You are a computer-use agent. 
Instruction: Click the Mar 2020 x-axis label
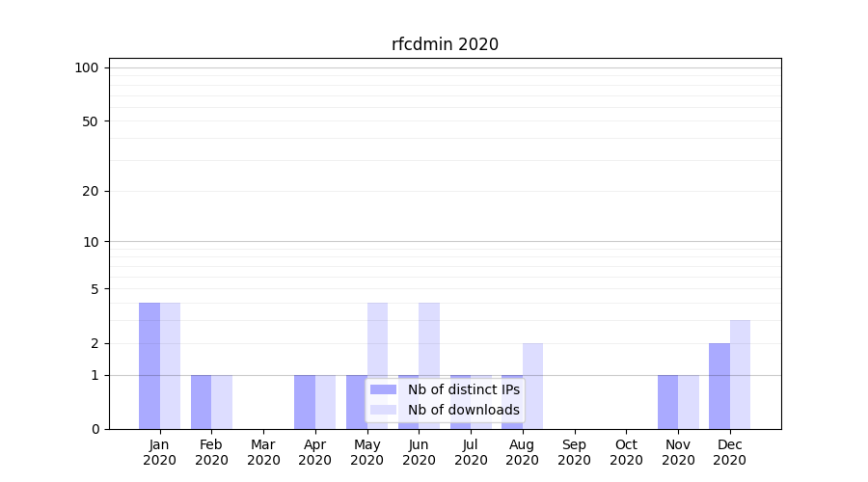[263, 452]
